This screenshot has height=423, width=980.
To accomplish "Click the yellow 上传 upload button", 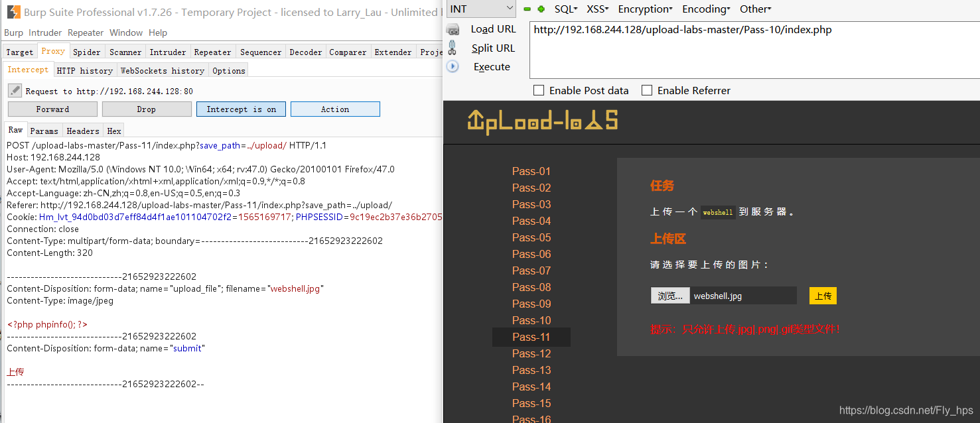I will click(x=823, y=296).
